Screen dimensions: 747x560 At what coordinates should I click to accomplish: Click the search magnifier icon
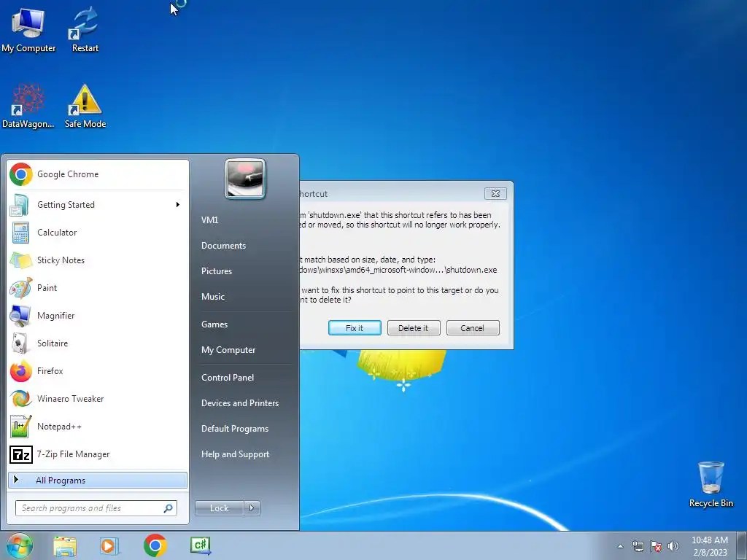coord(169,508)
